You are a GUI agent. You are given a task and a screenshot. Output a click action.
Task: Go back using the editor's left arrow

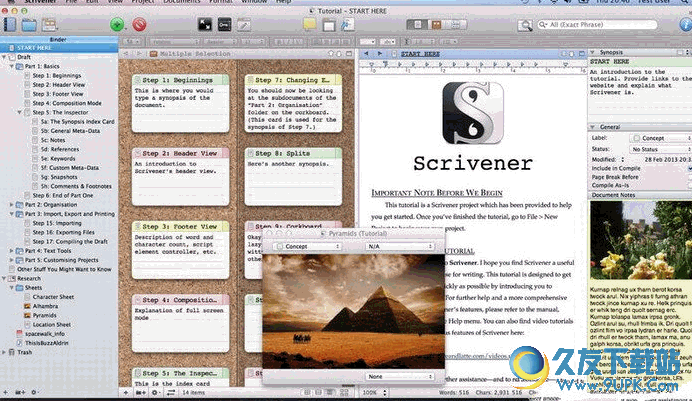(x=366, y=54)
